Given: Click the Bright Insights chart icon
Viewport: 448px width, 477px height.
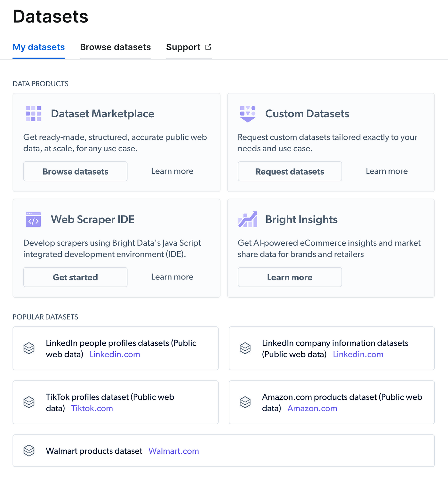Looking at the screenshot, I should (248, 219).
